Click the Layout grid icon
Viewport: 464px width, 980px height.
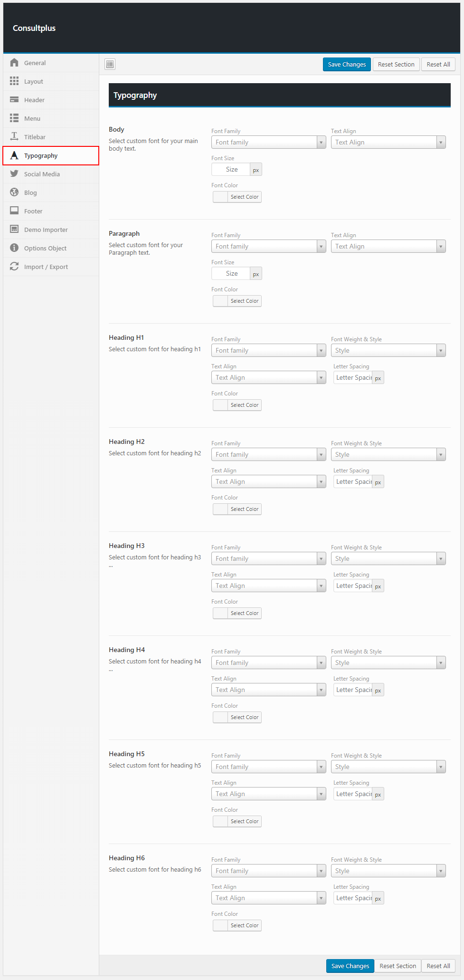[x=14, y=81]
